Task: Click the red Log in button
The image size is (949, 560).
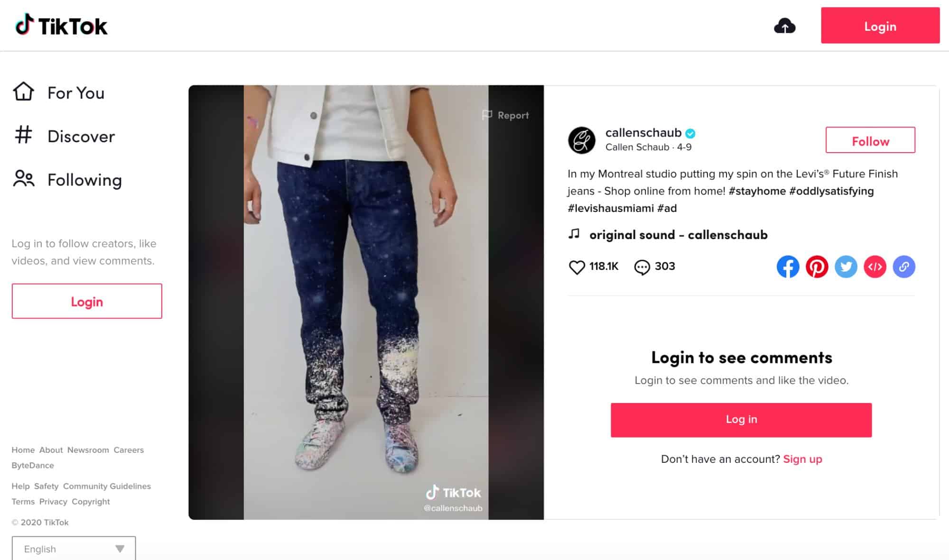Action: click(x=741, y=419)
